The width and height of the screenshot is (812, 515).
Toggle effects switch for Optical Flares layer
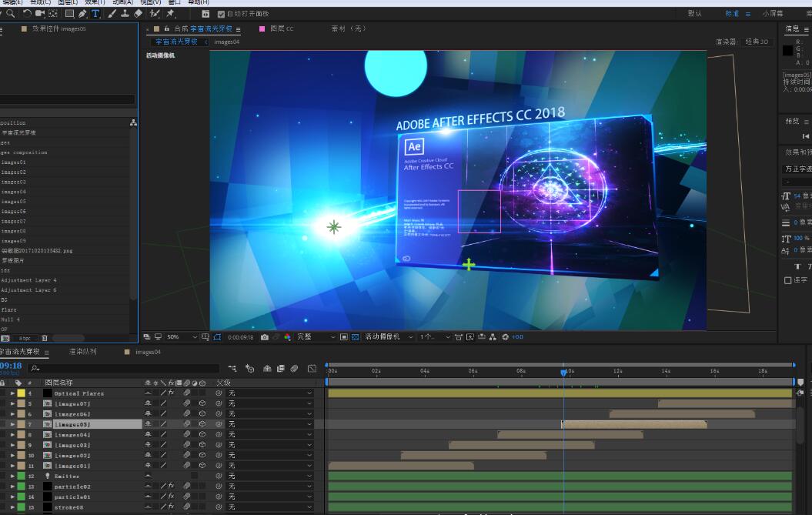click(172, 393)
